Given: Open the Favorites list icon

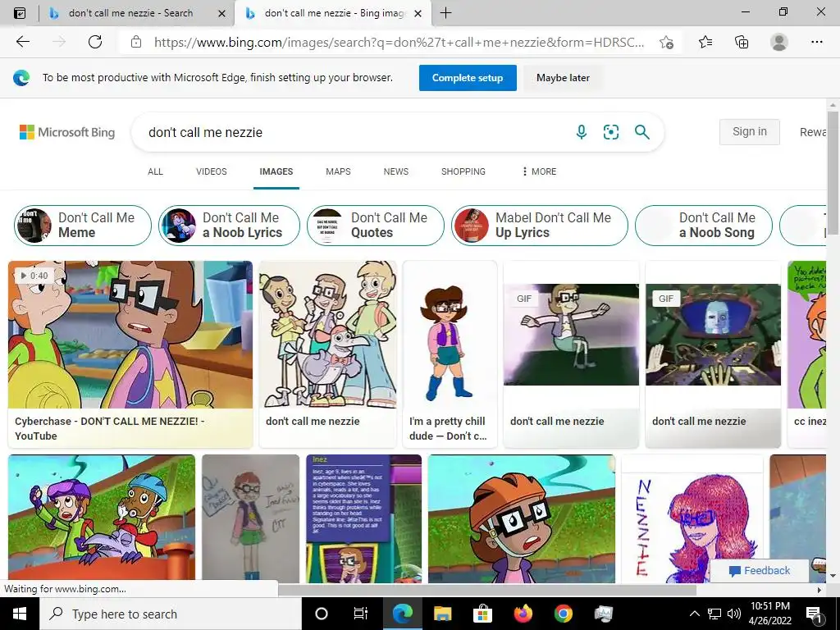Looking at the screenshot, I should 705,42.
